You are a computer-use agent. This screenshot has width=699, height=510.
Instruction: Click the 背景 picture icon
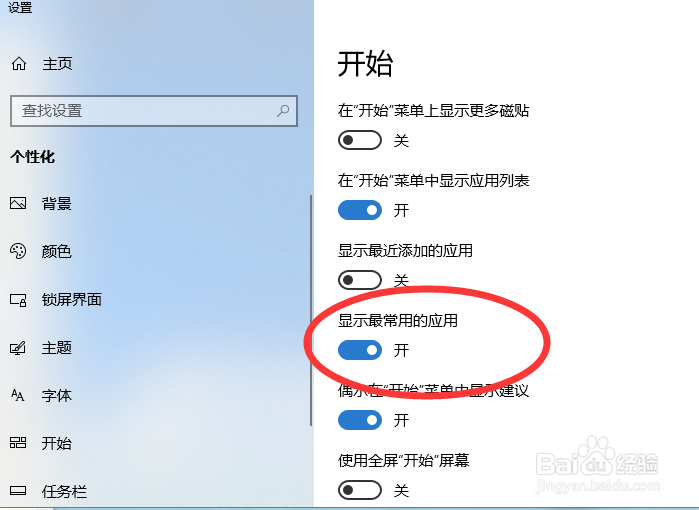(18, 203)
